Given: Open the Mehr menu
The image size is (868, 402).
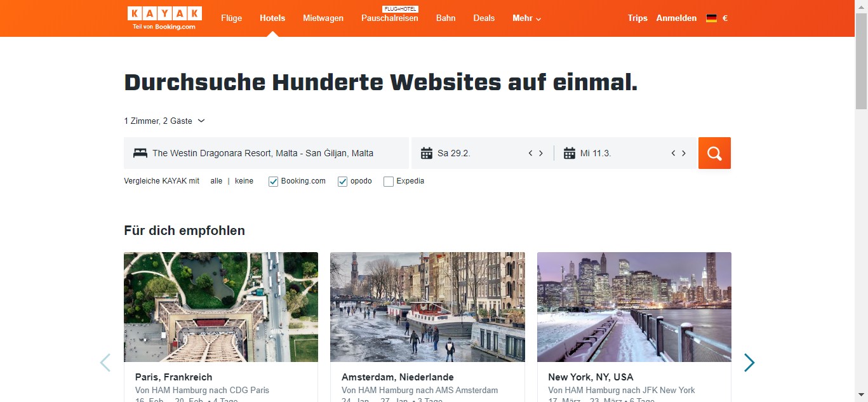Looking at the screenshot, I should pyautogui.click(x=527, y=18).
